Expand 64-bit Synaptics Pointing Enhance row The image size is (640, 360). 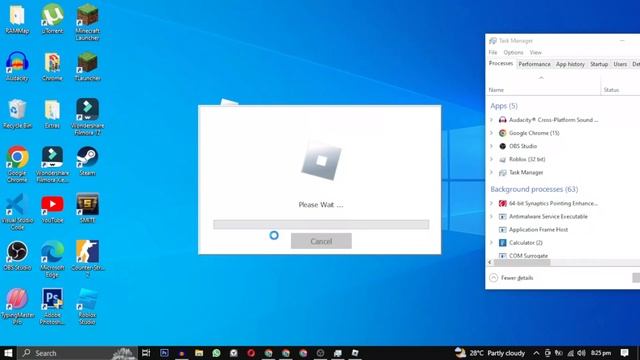(491, 203)
